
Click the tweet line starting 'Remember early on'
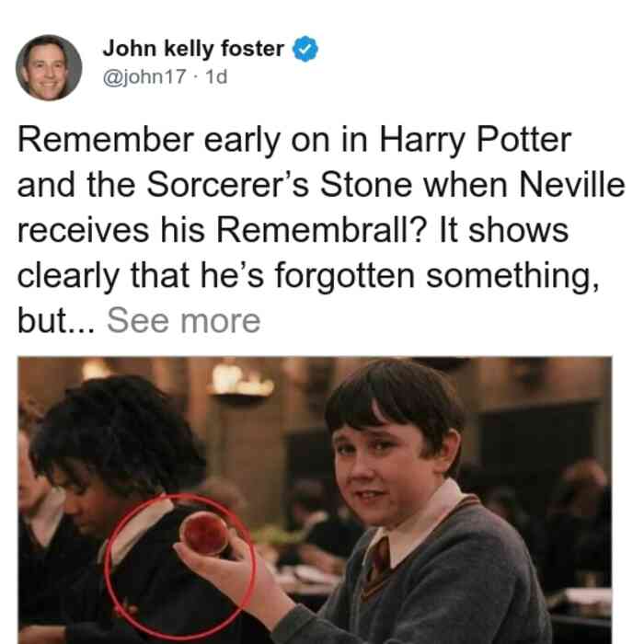pos(294,141)
